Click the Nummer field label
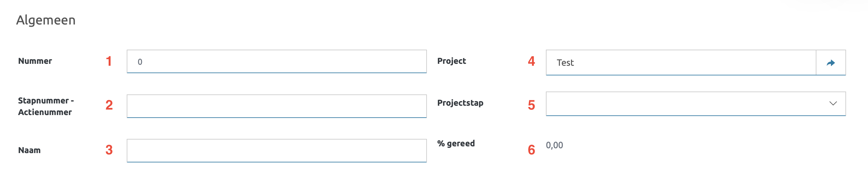The height and width of the screenshot is (194, 868). click(35, 61)
